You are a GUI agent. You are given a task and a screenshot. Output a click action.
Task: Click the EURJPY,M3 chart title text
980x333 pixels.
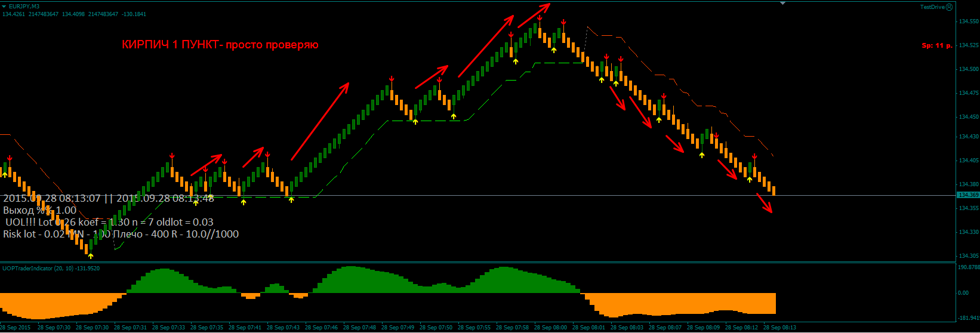(24, 7)
